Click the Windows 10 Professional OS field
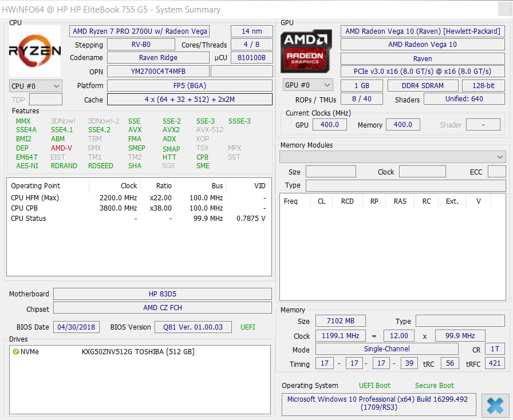This screenshot has height=420, width=513. [x=379, y=405]
